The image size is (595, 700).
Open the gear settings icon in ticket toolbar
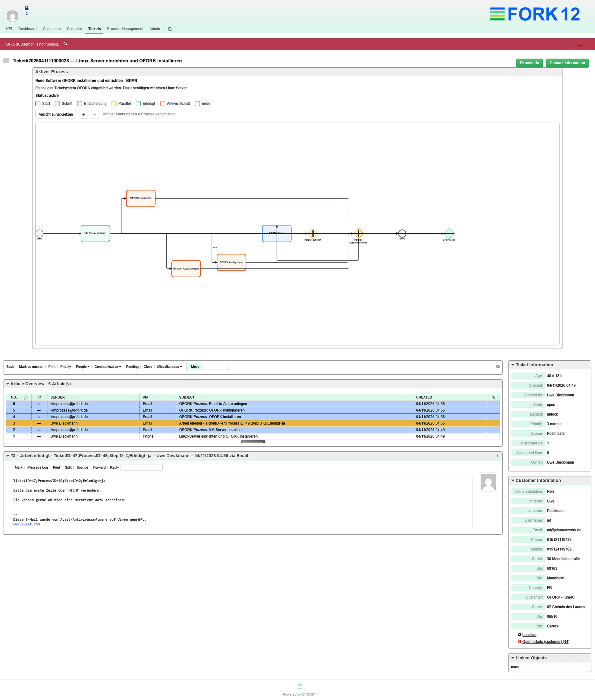tap(498, 367)
